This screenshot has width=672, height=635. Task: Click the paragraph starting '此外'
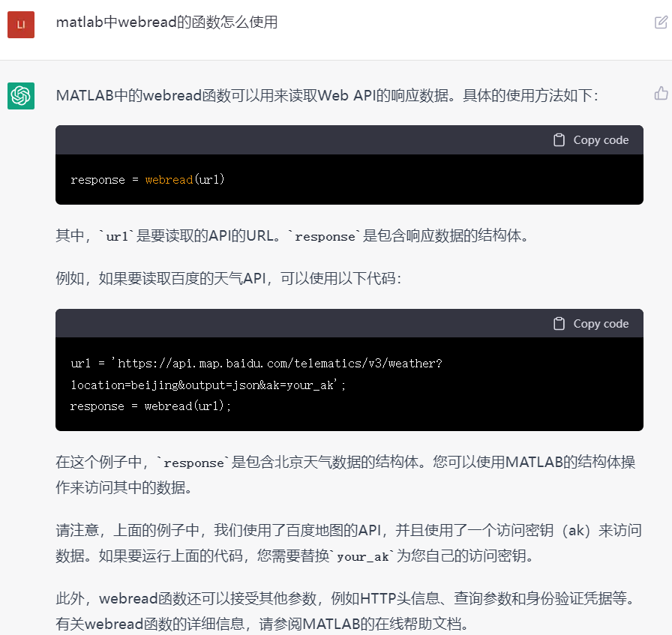[x=346, y=610]
